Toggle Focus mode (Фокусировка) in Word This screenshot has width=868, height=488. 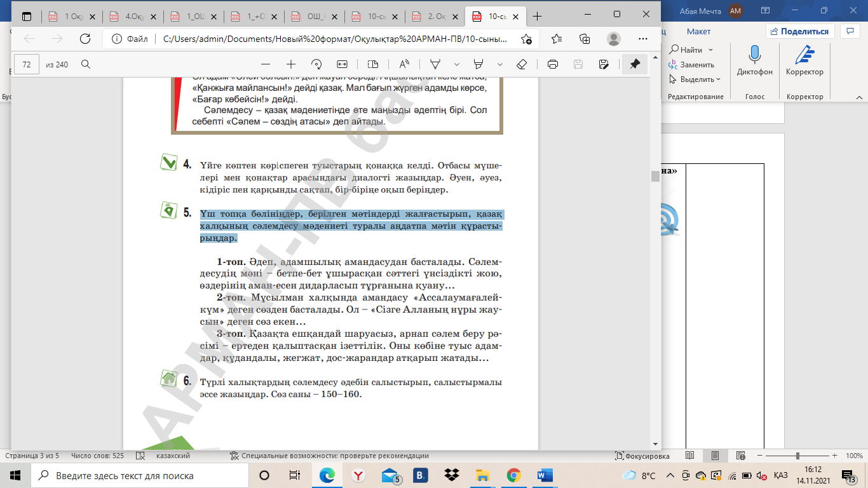click(x=642, y=456)
